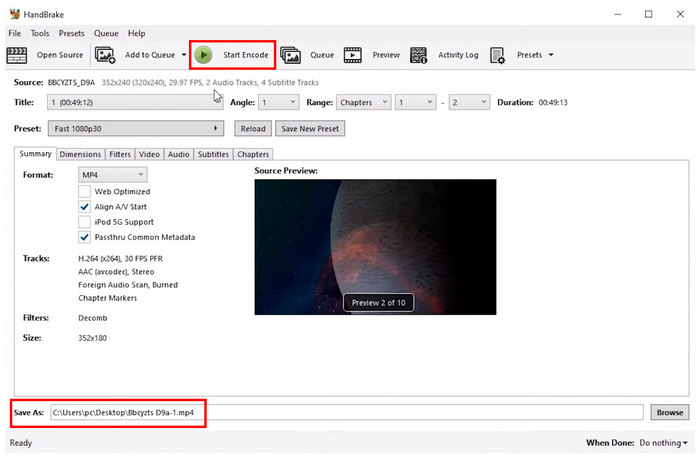Click the HandBrake app icon in title bar
Image resolution: width=700 pixels, height=458 pixels.
coord(12,14)
